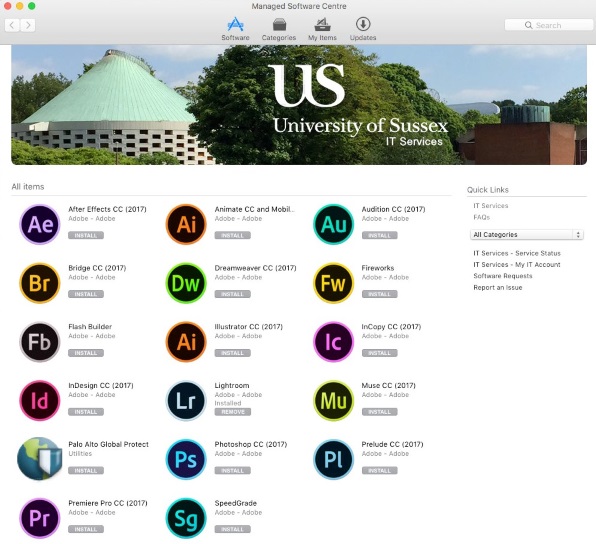The height and width of the screenshot is (544, 596).
Task: Open My Items in the toolbar
Action: [322, 29]
